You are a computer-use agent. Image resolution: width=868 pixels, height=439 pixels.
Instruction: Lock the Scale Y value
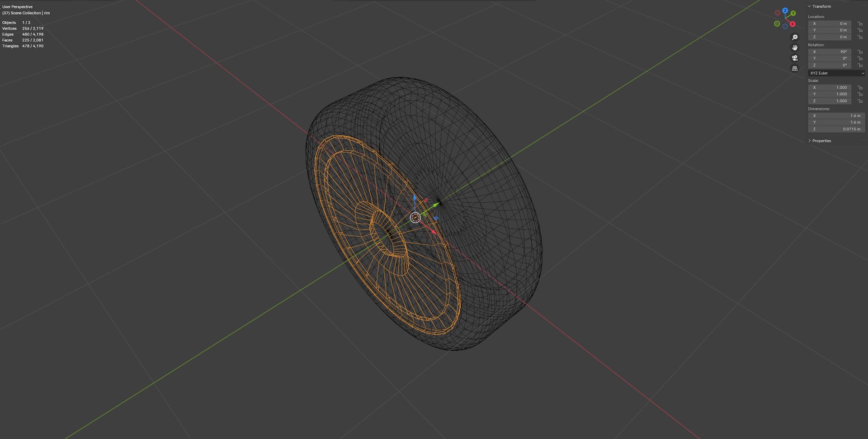pos(860,94)
